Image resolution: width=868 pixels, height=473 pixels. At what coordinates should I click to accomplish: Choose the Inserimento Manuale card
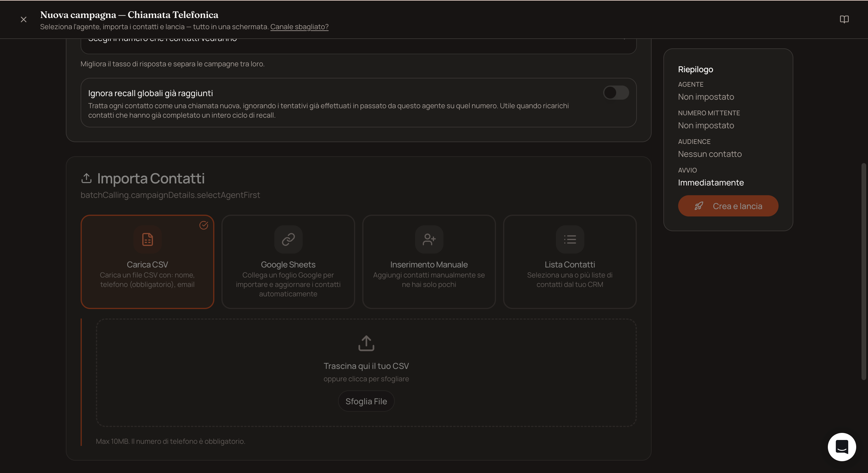click(x=429, y=262)
